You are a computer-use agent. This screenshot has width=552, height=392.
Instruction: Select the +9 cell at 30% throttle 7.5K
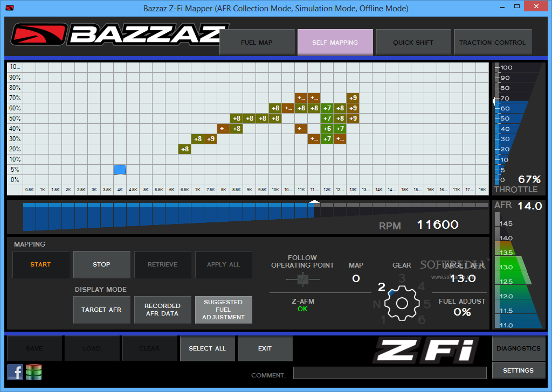point(211,139)
